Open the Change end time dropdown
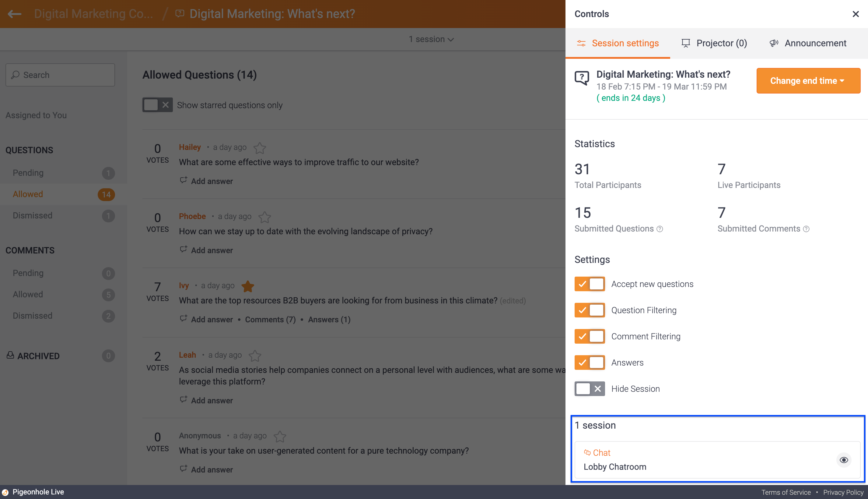 point(808,80)
